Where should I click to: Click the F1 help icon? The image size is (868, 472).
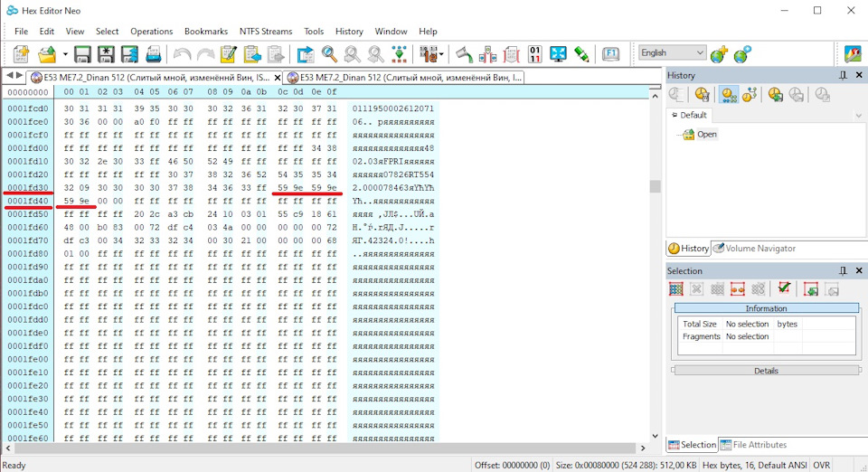click(610, 54)
